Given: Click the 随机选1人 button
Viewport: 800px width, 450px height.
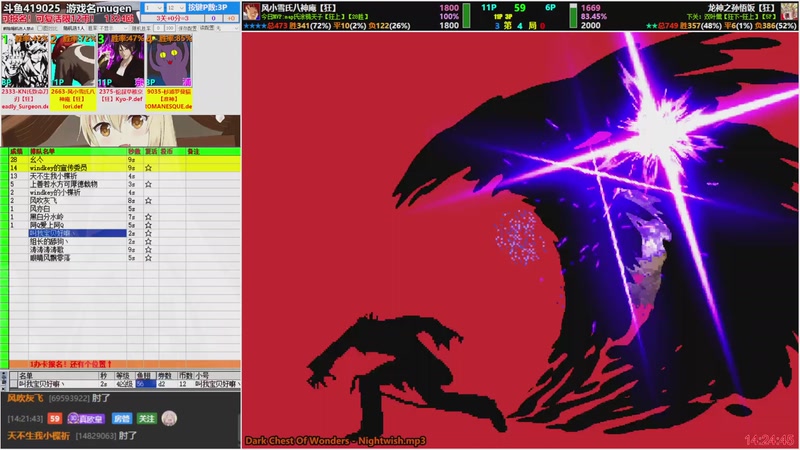Looking at the screenshot, I should [74, 28].
